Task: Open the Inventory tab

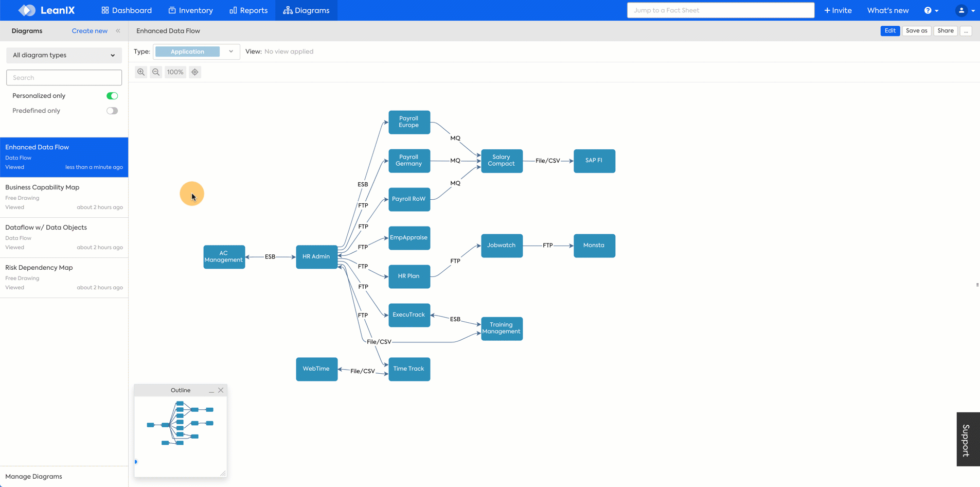Action: click(x=191, y=10)
